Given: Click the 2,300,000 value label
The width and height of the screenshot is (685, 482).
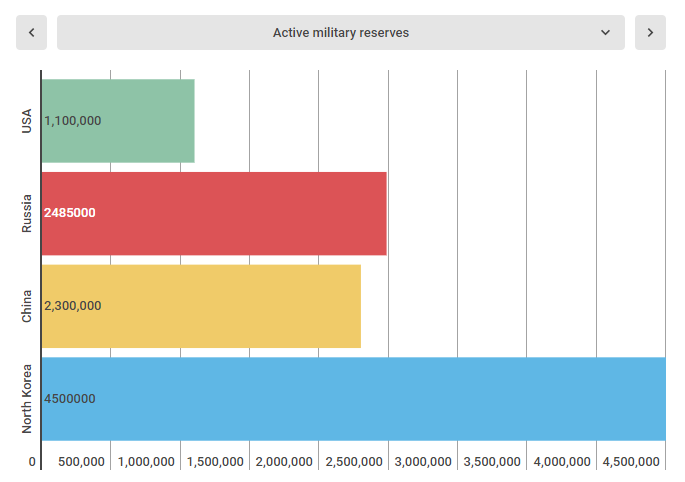Looking at the screenshot, I should pyautogui.click(x=73, y=305).
